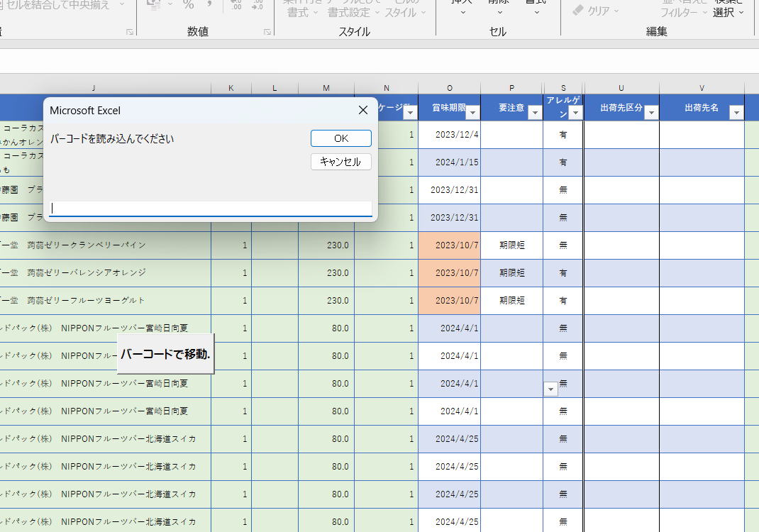Open the 出荷先区分 column filter dropdown
Image resolution: width=759 pixels, height=532 pixels.
[652, 113]
